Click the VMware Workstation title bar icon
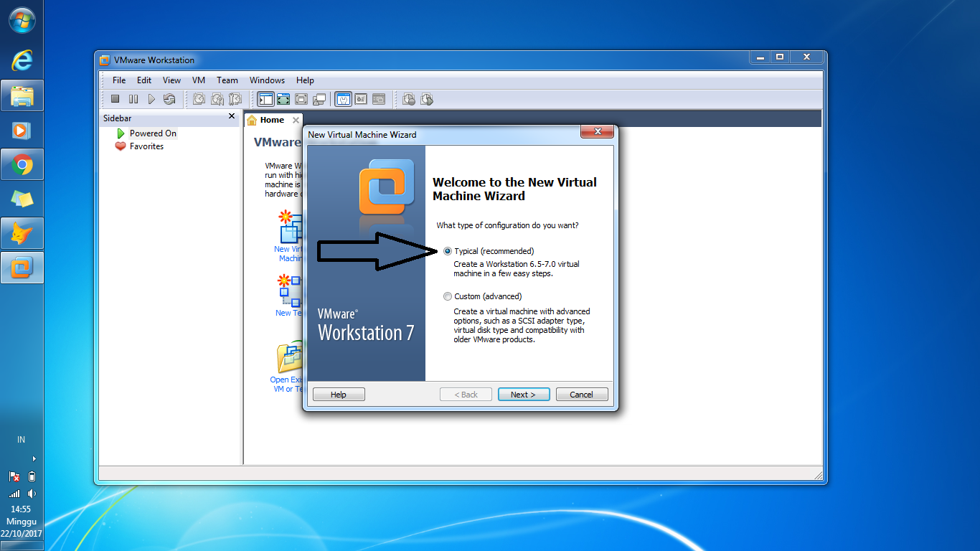This screenshot has height=551, width=980. point(105,60)
